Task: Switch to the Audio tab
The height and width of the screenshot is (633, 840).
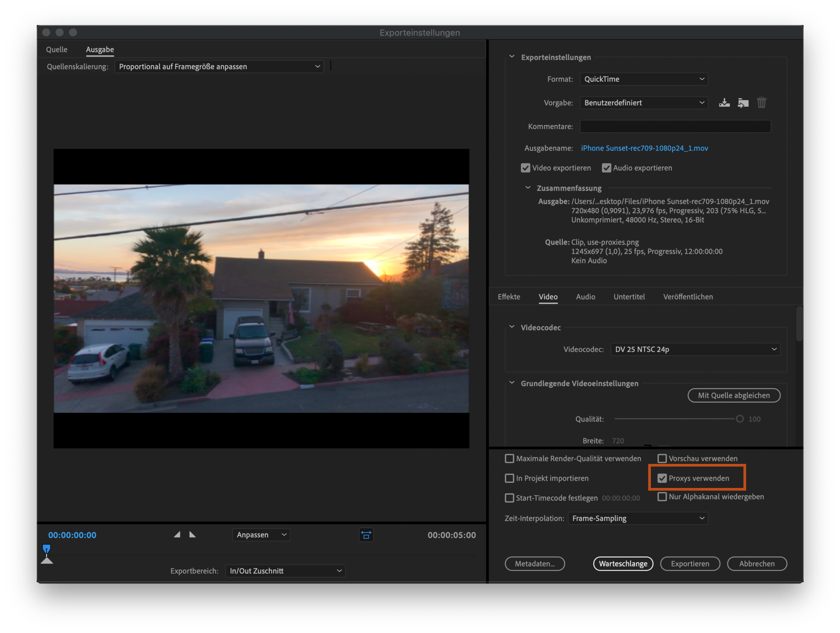Action: pos(585,297)
